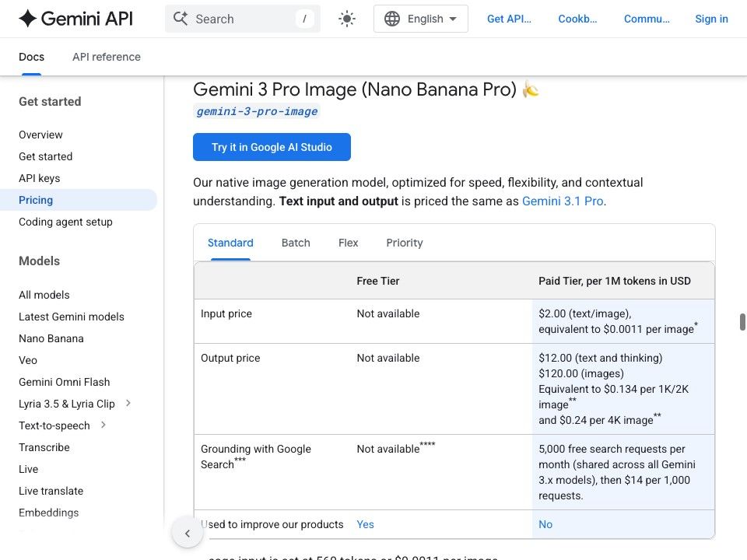Open Gemini Omni Flash page
Image resolution: width=747 pixels, height=560 pixels.
pyautogui.click(x=65, y=382)
